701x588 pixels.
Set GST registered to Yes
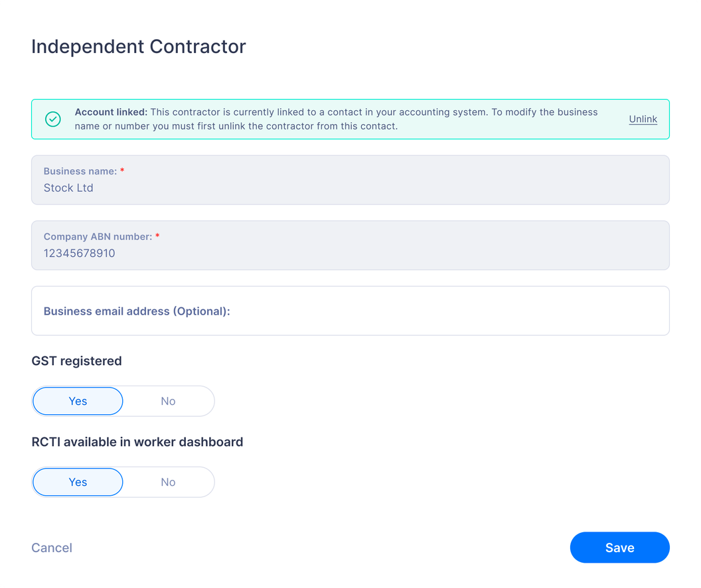[78, 402]
